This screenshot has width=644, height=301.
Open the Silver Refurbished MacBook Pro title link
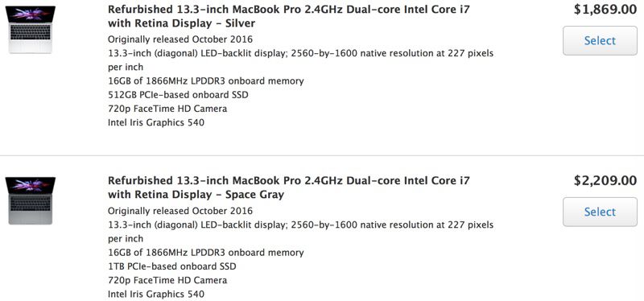point(289,16)
